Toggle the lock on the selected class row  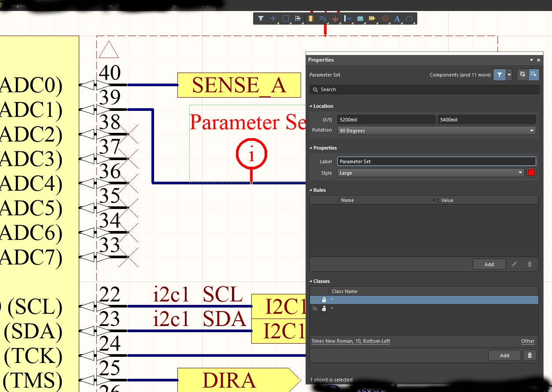324,300
